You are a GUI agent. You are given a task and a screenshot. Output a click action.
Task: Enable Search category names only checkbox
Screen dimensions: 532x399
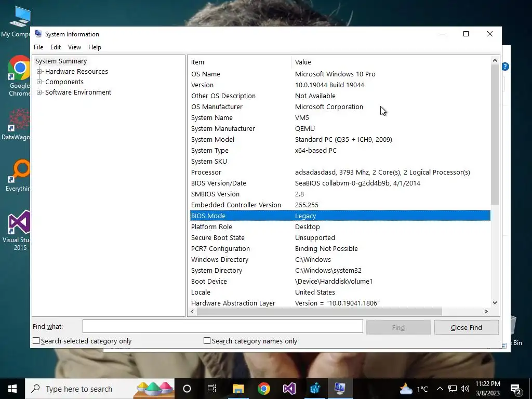[207, 341]
